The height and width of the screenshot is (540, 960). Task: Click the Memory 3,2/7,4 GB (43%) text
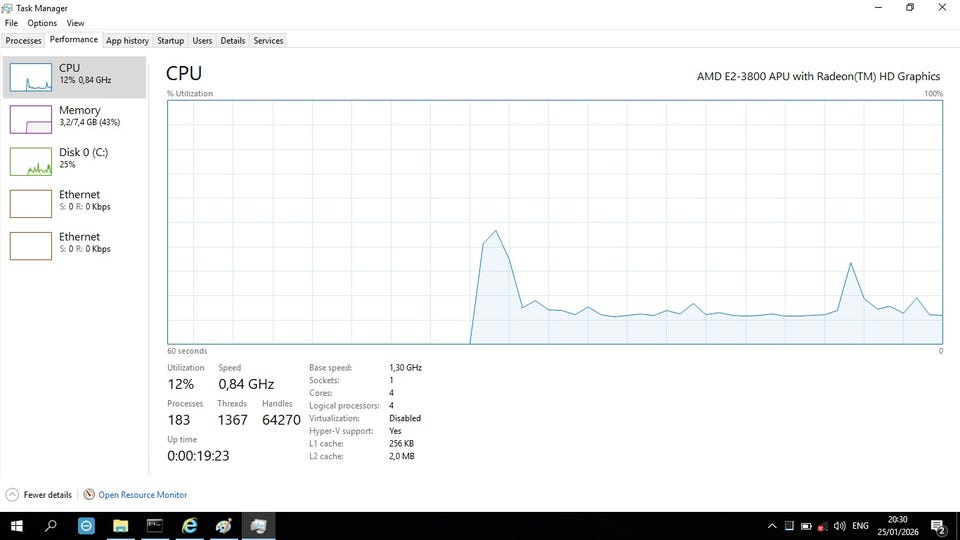click(89, 122)
